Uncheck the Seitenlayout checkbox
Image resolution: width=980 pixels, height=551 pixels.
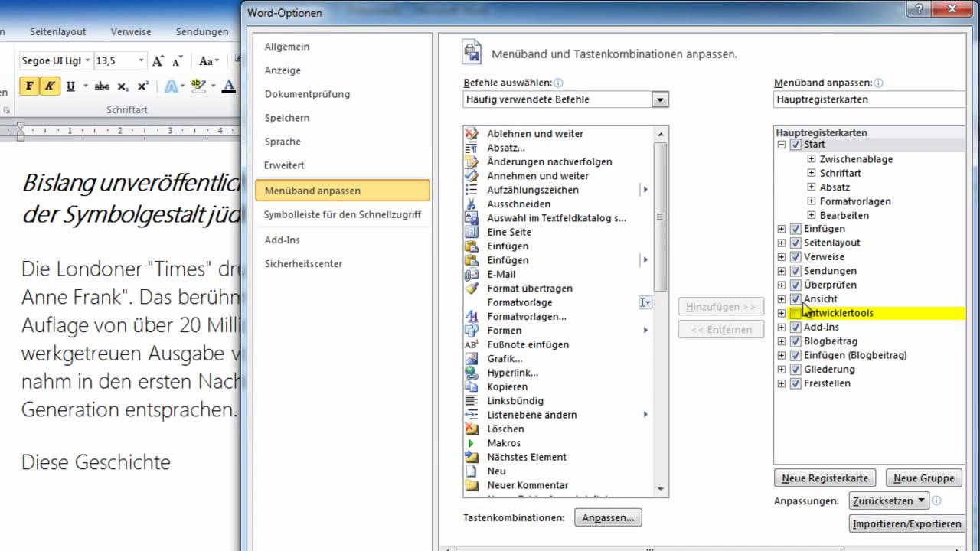795,243
